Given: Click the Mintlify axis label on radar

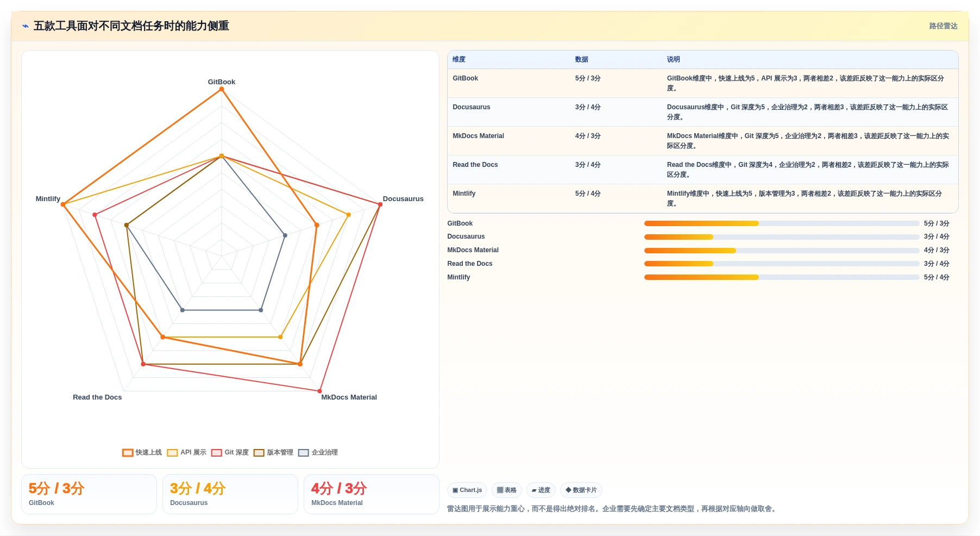Looking at the screenshot, I should click(x=48, y=199).
